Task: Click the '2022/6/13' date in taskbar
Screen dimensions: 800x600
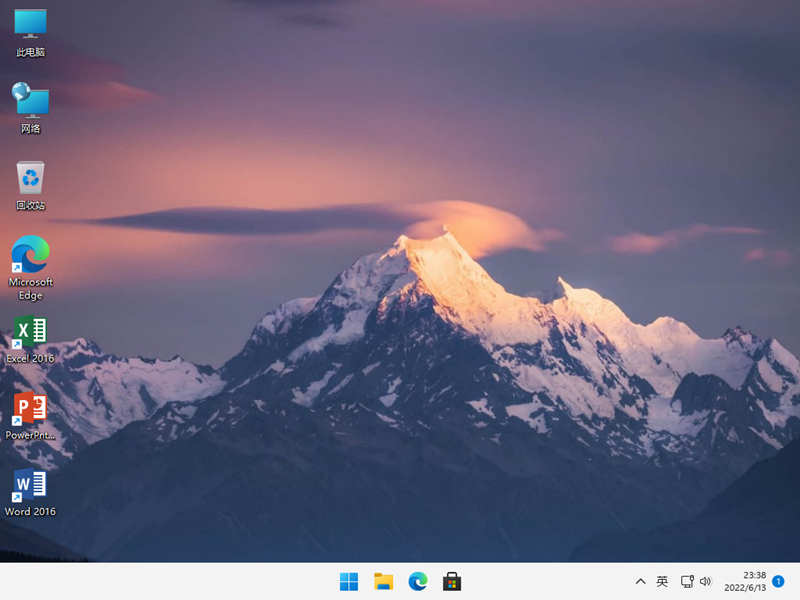Action: pos(746,588)
